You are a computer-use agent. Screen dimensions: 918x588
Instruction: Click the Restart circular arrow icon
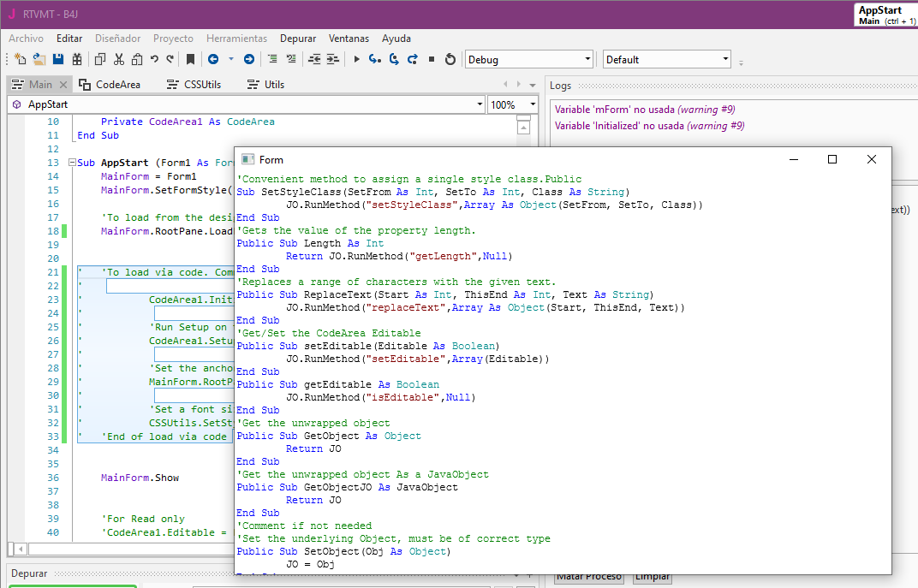(x=450, y=59)
